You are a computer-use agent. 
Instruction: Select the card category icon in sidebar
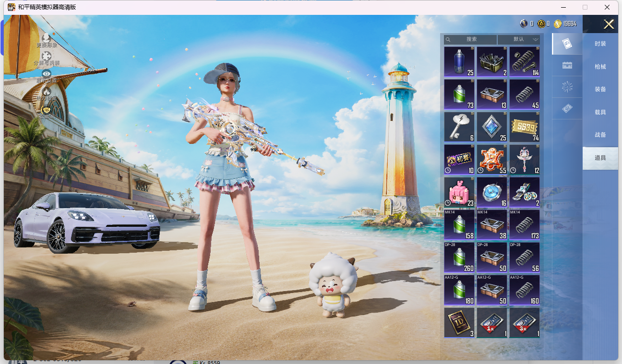click(567, 44)
